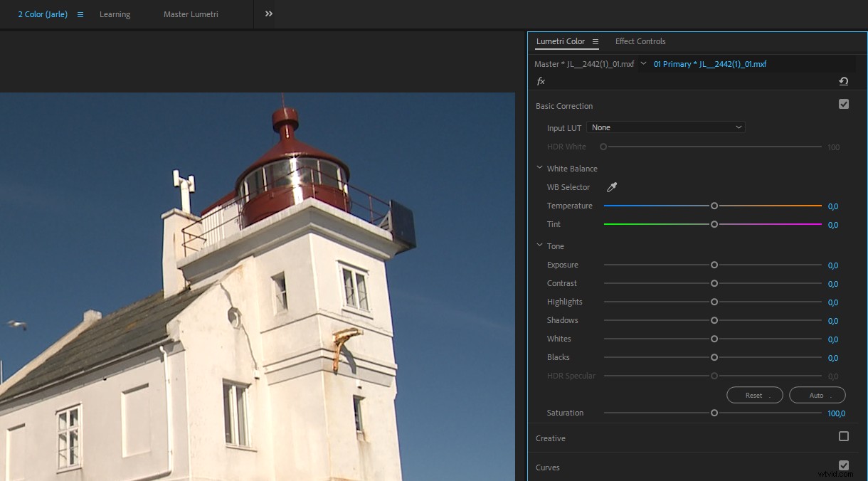
Task: Click the reset effect icon top right
Action: [x=844, y=80]
